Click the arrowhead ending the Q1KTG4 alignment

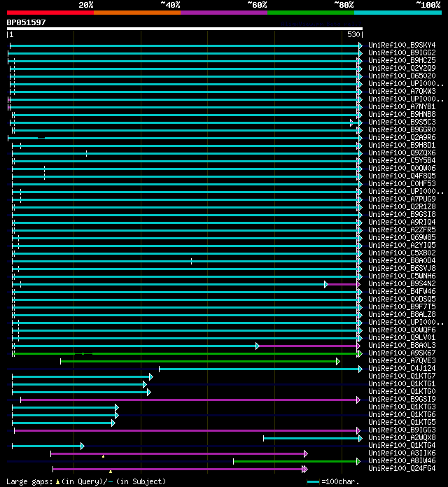[83, 446]
